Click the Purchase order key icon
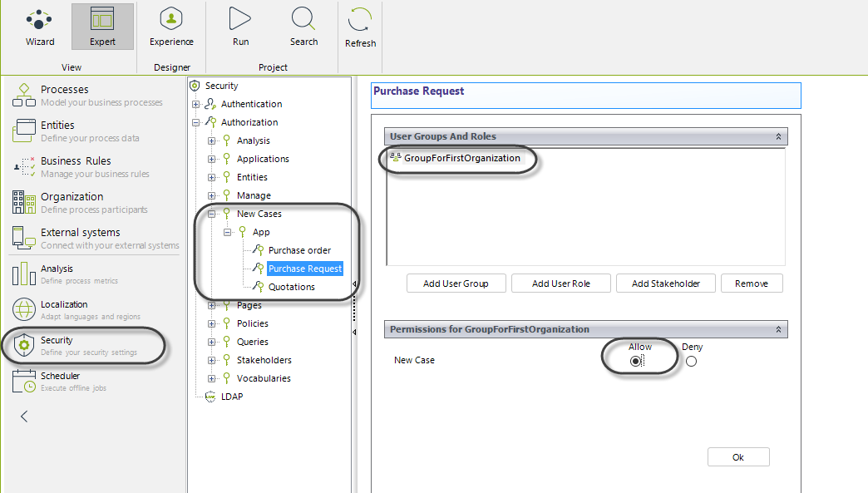Image resolution: width=868 pixels, height=493 pixels. [x=258, y=250]
